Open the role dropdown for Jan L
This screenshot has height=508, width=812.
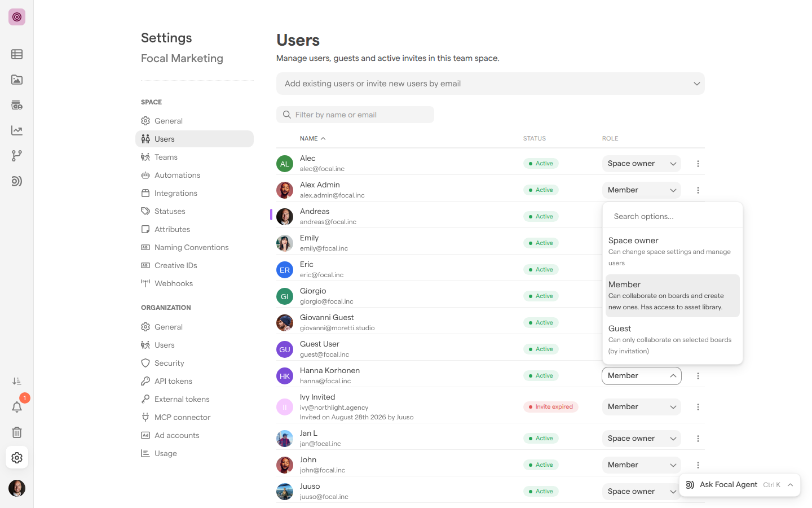pyautogui.click(x=642, y=439)
